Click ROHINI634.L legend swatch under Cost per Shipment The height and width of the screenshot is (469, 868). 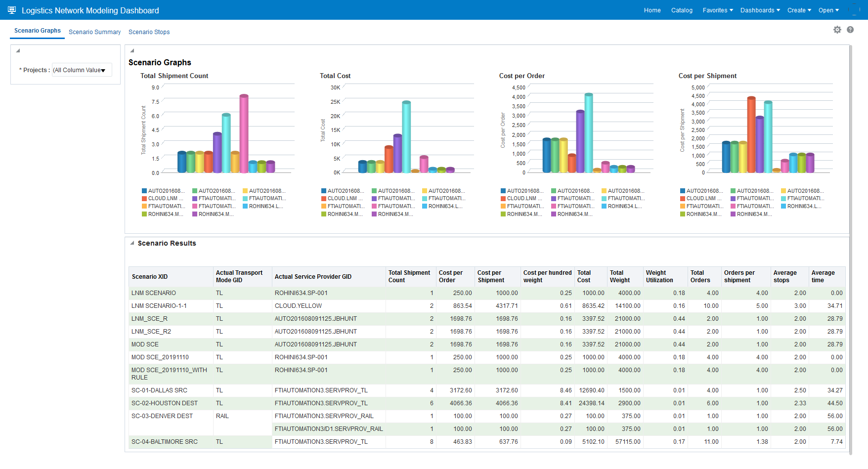(x=783, y=207)
